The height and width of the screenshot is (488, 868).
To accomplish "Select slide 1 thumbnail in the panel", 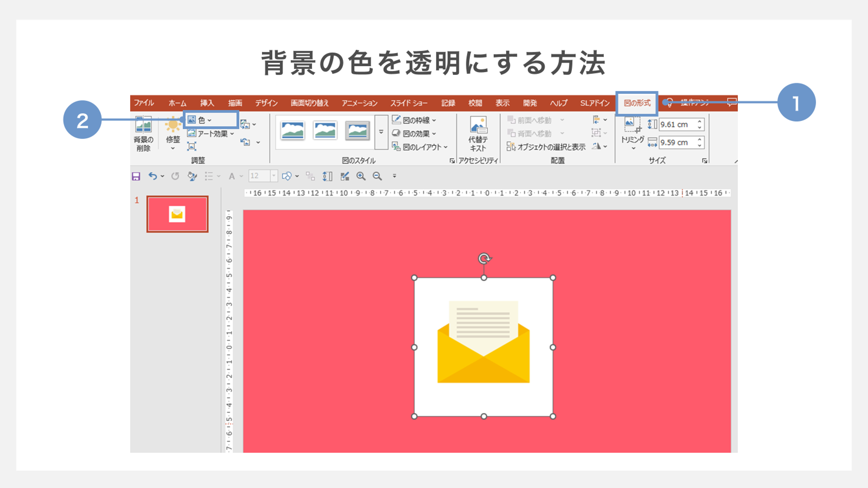I will point(178,214).
